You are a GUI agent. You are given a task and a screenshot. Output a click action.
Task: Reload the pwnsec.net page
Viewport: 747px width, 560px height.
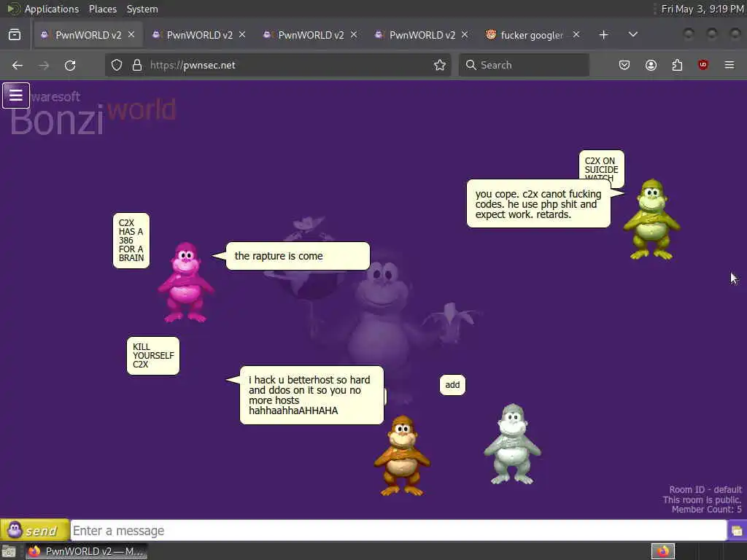tap(70, 65)
